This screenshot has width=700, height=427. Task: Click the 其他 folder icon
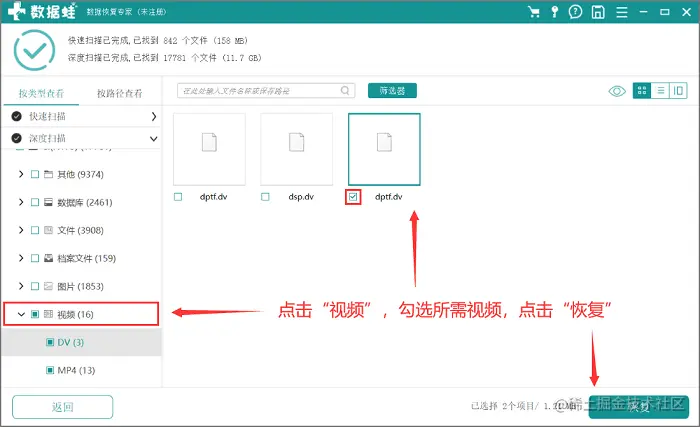[x=49, y=174]
